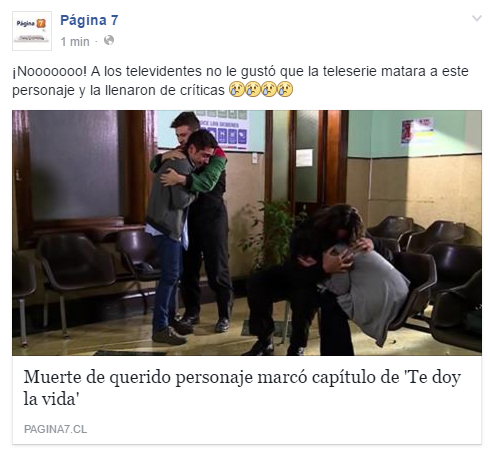Click the last crying emoji in caption
This screenshot has height=457, width=490.
click(x=285, y=89)
